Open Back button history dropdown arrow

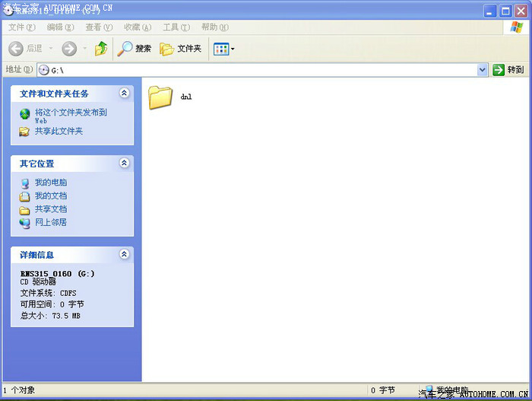tap(51, 49)
